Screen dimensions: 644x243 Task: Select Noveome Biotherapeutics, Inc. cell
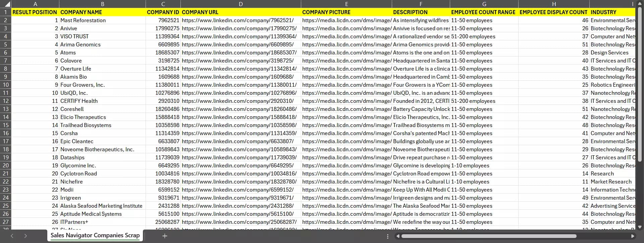tap(102, 149)
